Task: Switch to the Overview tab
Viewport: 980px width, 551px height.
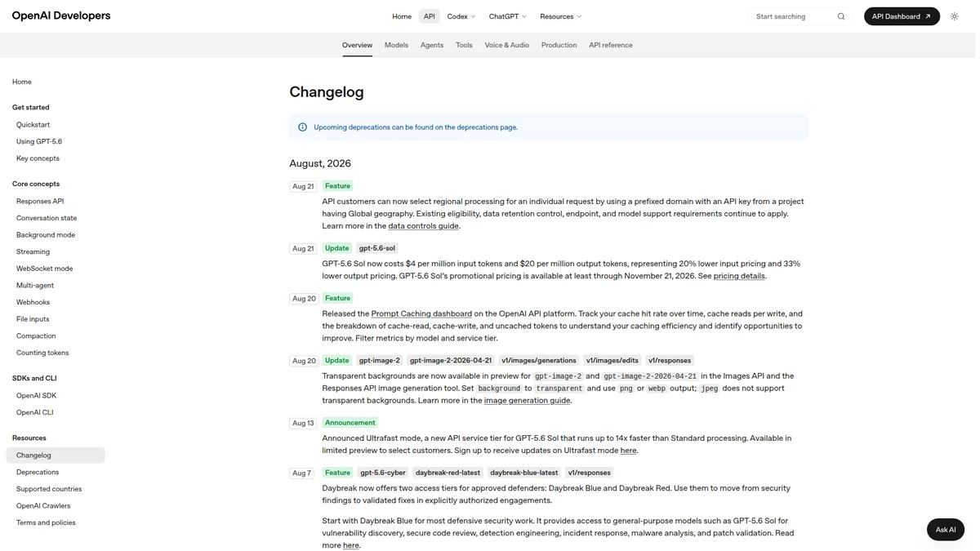Action: click(357, 45)
